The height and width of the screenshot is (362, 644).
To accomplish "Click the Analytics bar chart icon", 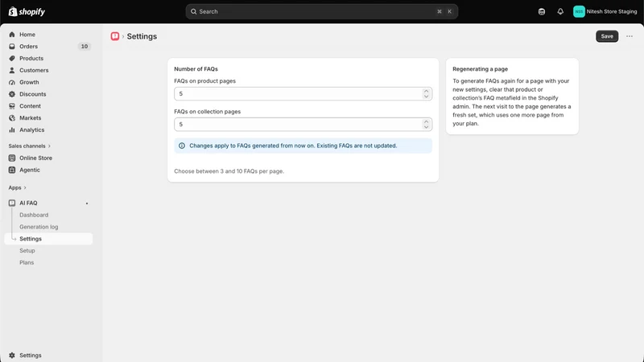I will coord(12,130).
